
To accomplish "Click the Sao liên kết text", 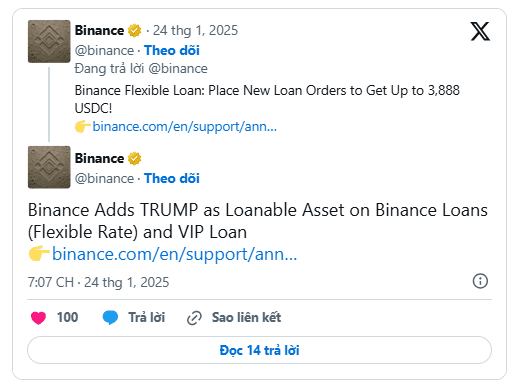I will tap(246, 317).
